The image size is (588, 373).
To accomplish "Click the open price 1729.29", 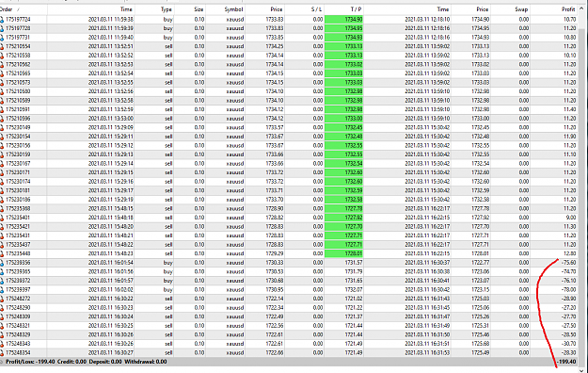I will coord(275,253).
